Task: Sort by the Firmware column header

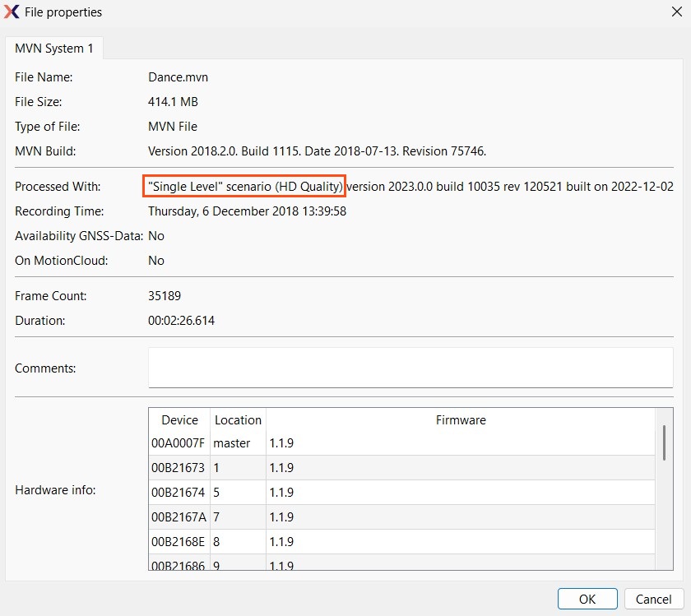Action: tap(460, 419)
